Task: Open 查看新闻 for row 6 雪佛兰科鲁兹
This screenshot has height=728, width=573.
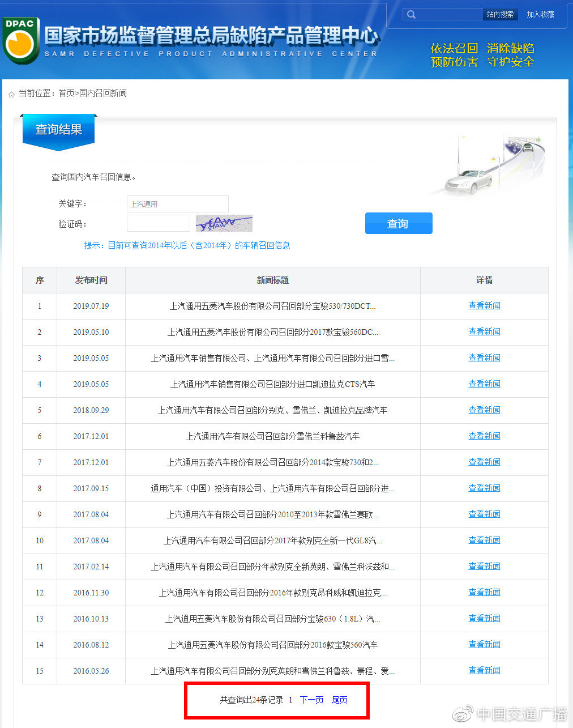Action: coord(484,436)
